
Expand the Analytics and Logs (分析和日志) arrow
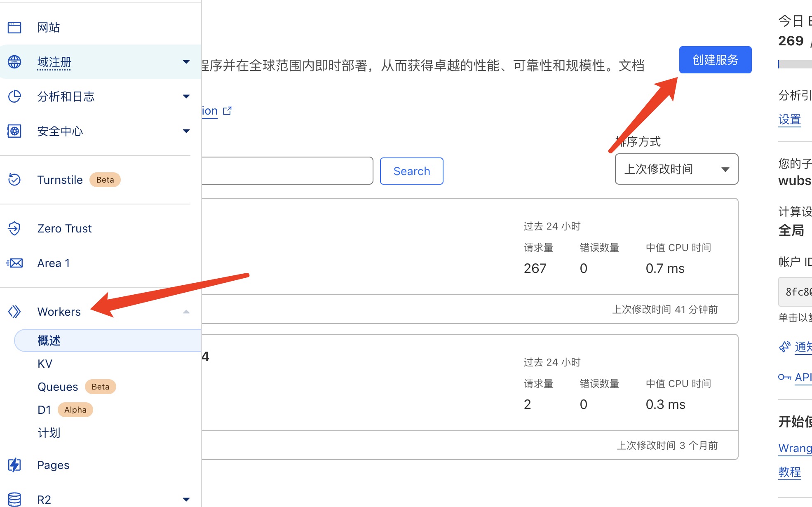186,96
